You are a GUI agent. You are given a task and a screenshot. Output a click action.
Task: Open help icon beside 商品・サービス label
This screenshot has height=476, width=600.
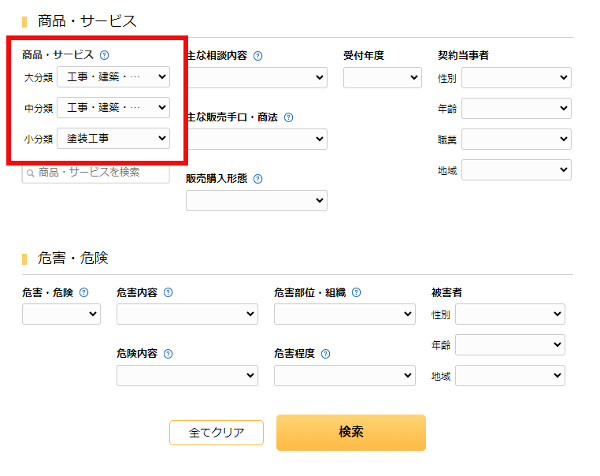coord(104,55)
